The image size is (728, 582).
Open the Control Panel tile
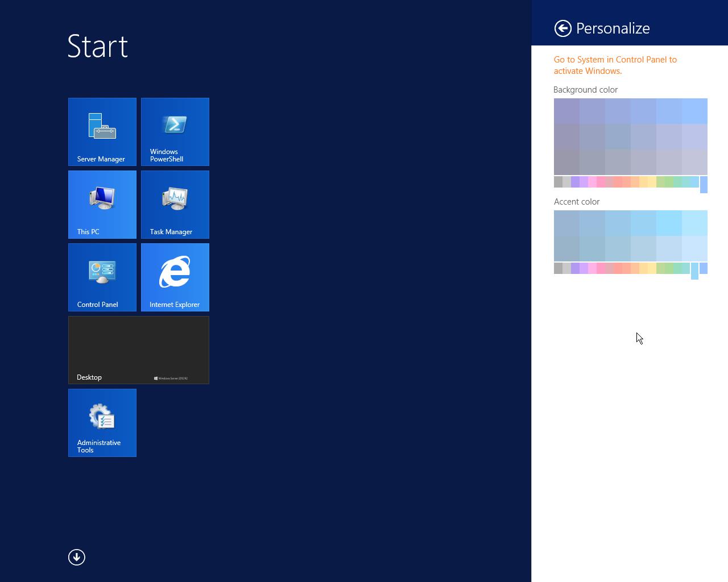[x=102, y=277]
